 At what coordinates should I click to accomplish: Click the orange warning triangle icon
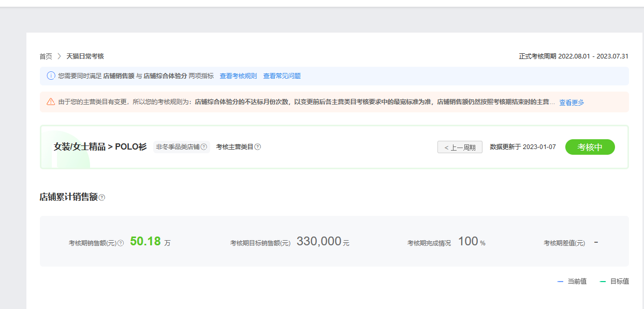tap(51, 101)
